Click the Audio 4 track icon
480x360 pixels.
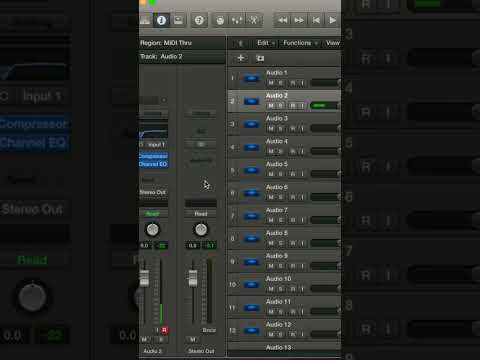point(252,147)
